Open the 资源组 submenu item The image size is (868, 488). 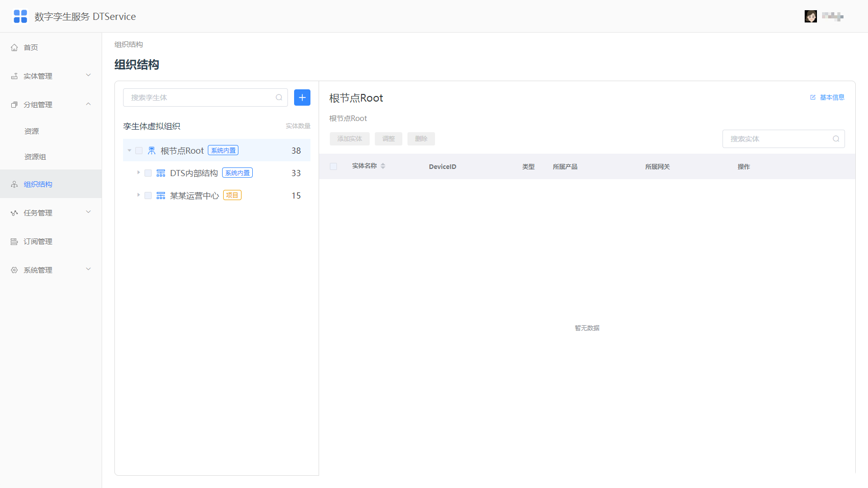[x=51, y=157]
